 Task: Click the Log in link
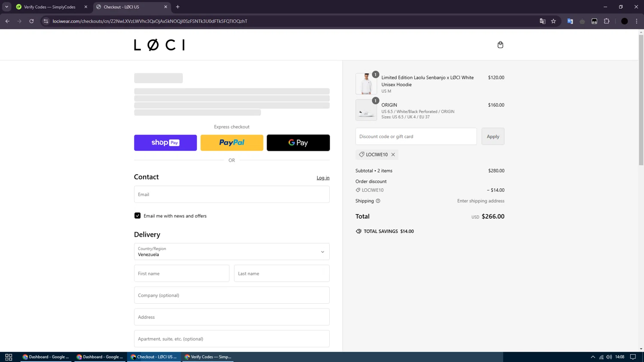[x=323, y=178]
